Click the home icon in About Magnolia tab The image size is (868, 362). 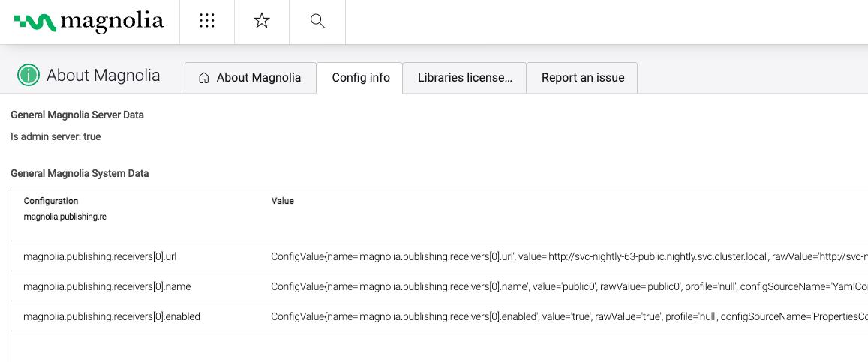click(203, 78)
